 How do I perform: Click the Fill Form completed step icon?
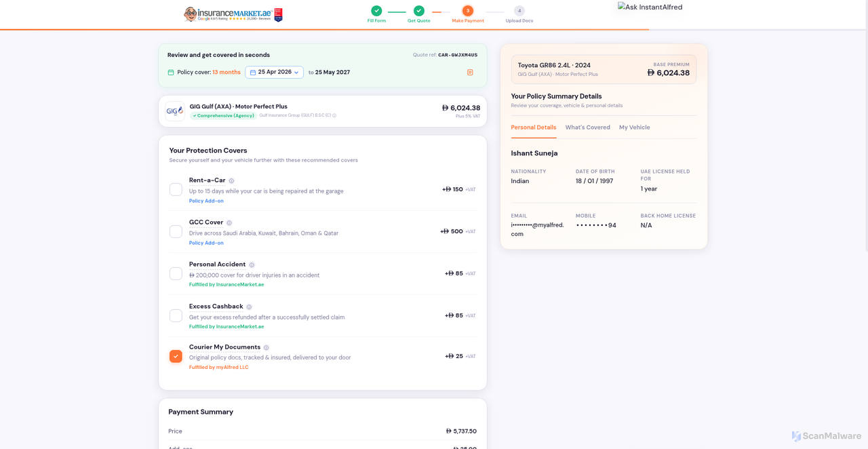376,12
